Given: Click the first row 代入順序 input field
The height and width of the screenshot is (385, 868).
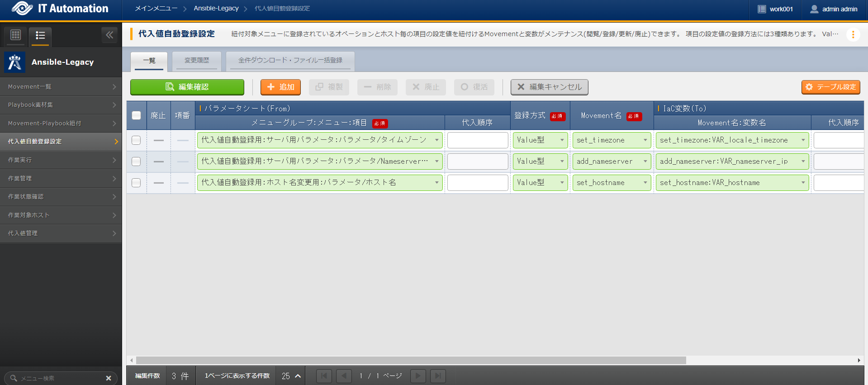Looking at the screenshot, I should point(477,140).
